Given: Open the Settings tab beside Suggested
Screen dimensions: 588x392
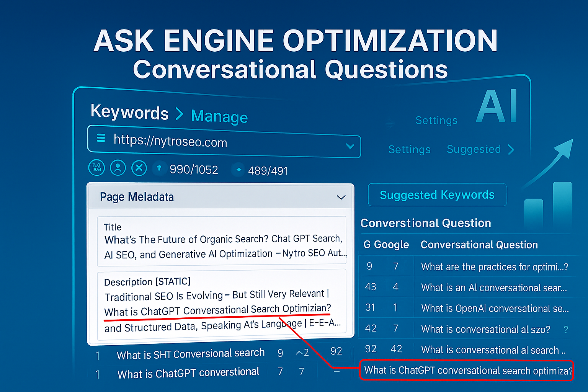Looking at the screenshot, I should pos(409,150).
